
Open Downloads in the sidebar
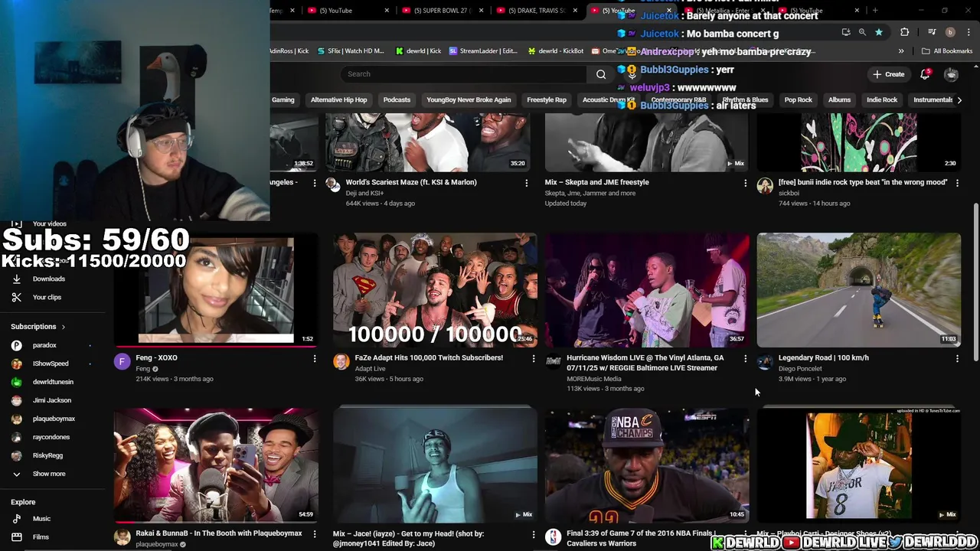pyautogui.click(x=49, y=279)
